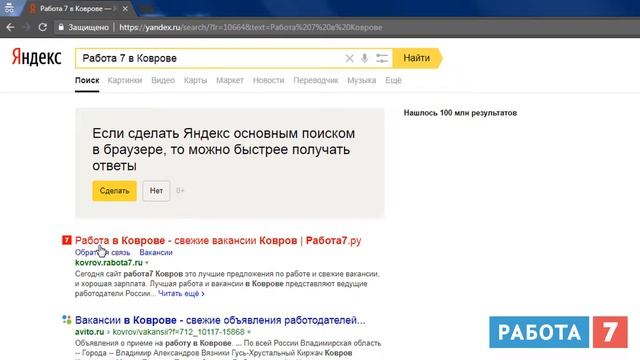Open the Видео tab
The image size is (640, 360).
[163, 80]
